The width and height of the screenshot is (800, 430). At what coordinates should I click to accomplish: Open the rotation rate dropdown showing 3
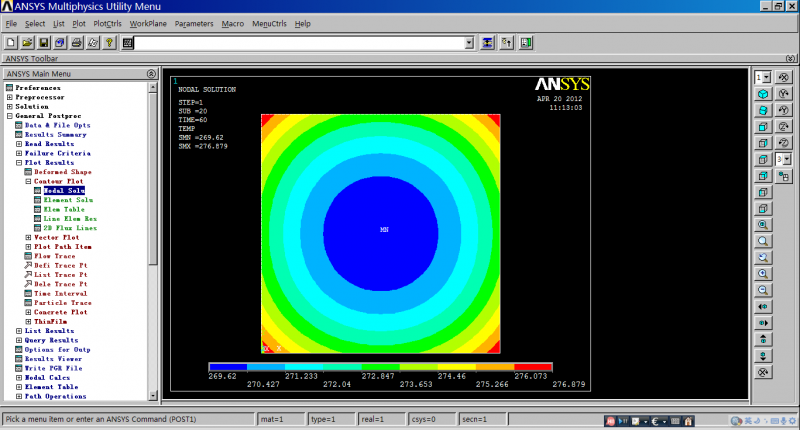(x=787, y=160)
